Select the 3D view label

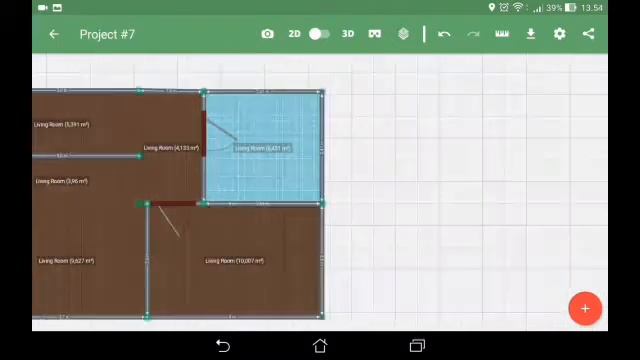click(348, 34)
